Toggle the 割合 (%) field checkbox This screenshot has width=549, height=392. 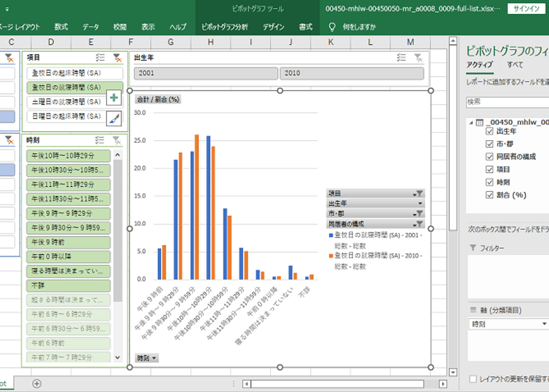pos(490,195)
